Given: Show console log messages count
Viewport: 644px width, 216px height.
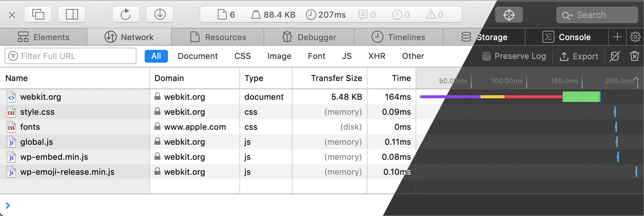Looking at the screenshot, I should point(367,15).
